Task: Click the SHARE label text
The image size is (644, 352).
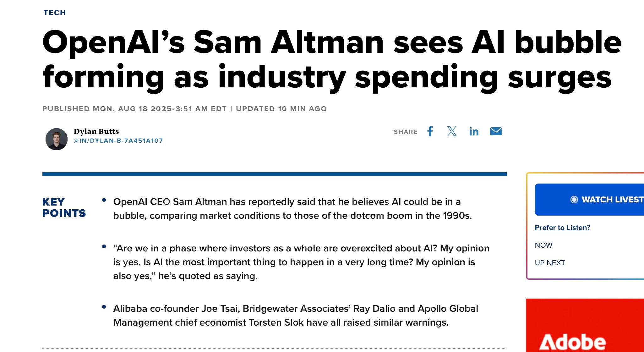Action: click(x=406, y=132)
